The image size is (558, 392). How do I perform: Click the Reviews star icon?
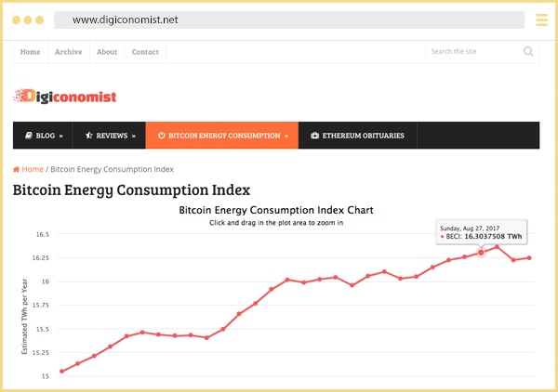88,136
